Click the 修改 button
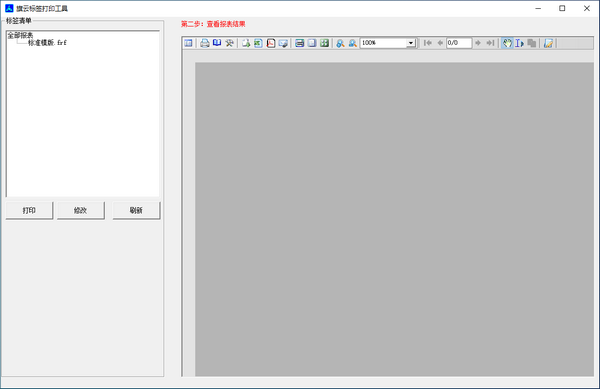This screenshot has width=600, height=389. [x=80, y=210]
